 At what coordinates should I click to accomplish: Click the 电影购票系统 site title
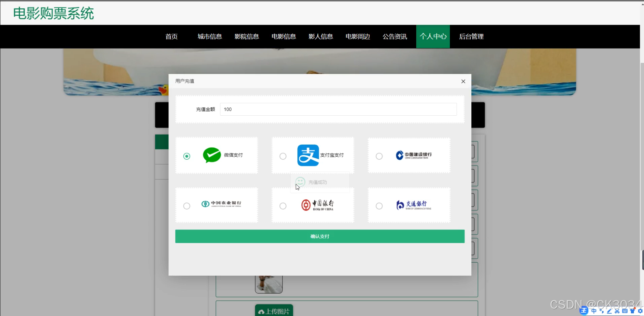pos(53,13)
